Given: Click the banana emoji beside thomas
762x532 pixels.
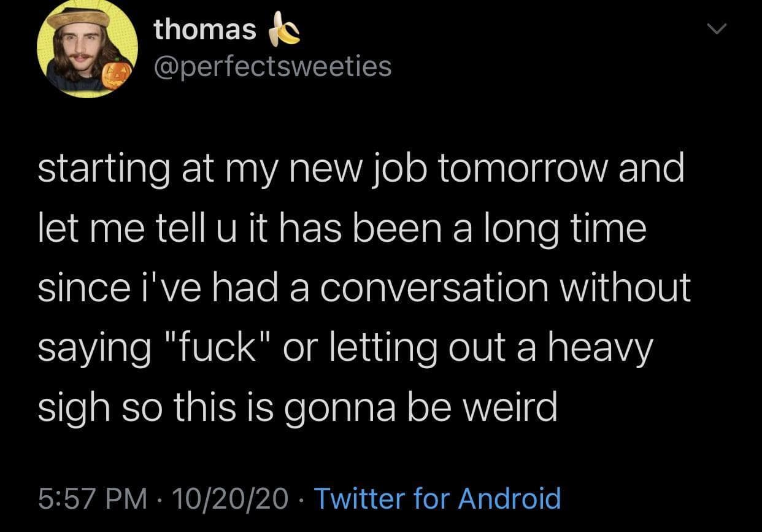Looking at the screenshot, I should 286,30.
